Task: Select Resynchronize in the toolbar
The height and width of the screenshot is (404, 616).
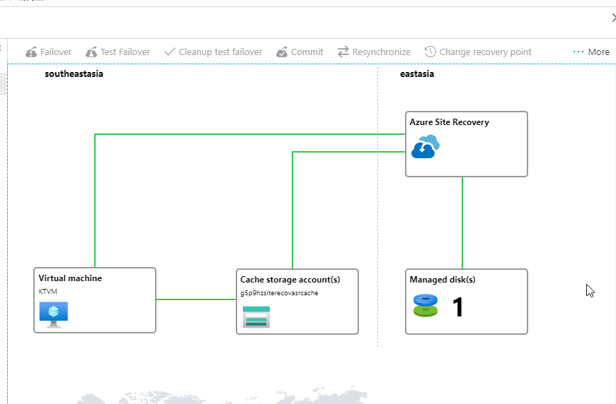Action: [x=374, y=52]
